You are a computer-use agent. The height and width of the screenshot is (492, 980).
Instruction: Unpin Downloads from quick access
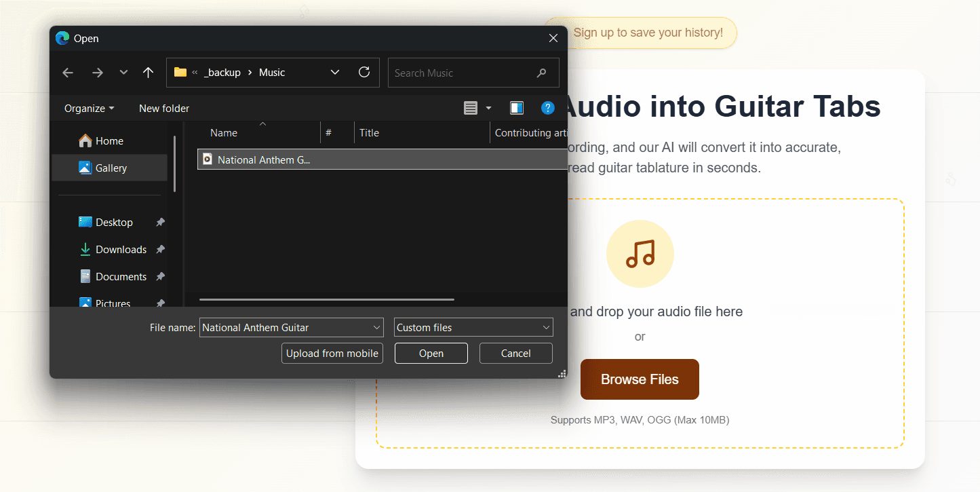tap(160, 249)
